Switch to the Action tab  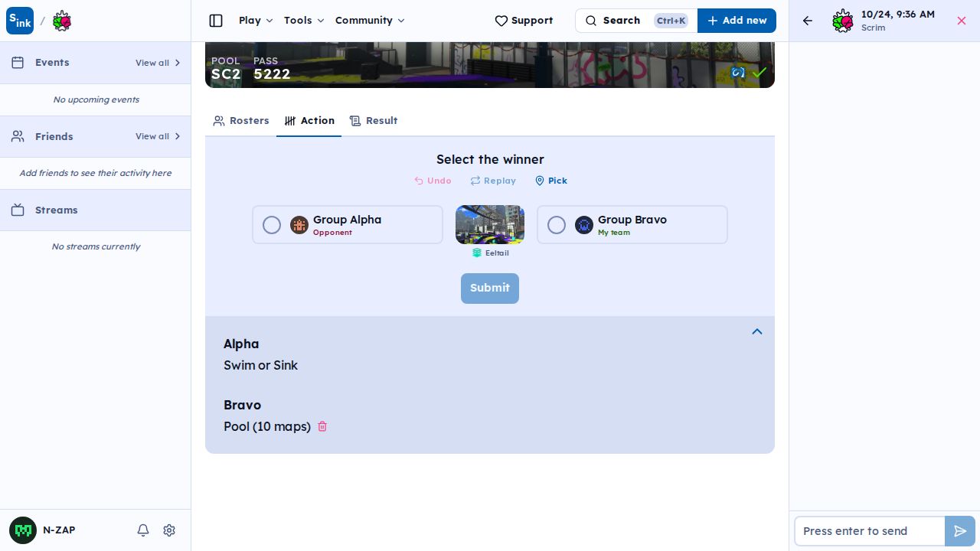(309, 121)
